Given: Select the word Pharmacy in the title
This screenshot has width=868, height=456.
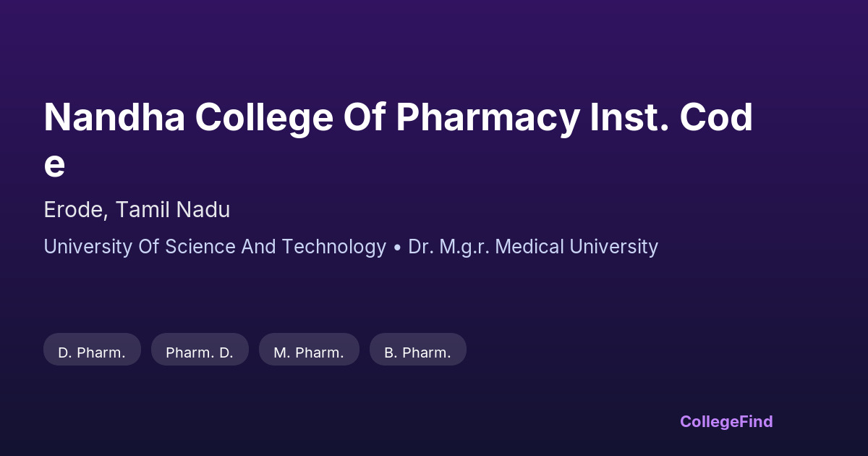Looking at the screenshot, I should point(486,117).
